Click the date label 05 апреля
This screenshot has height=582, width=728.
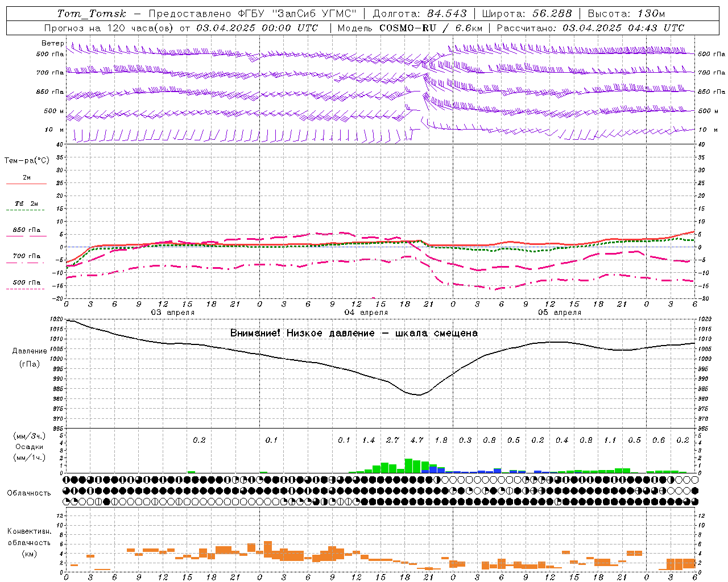click(x=559, y=313)
